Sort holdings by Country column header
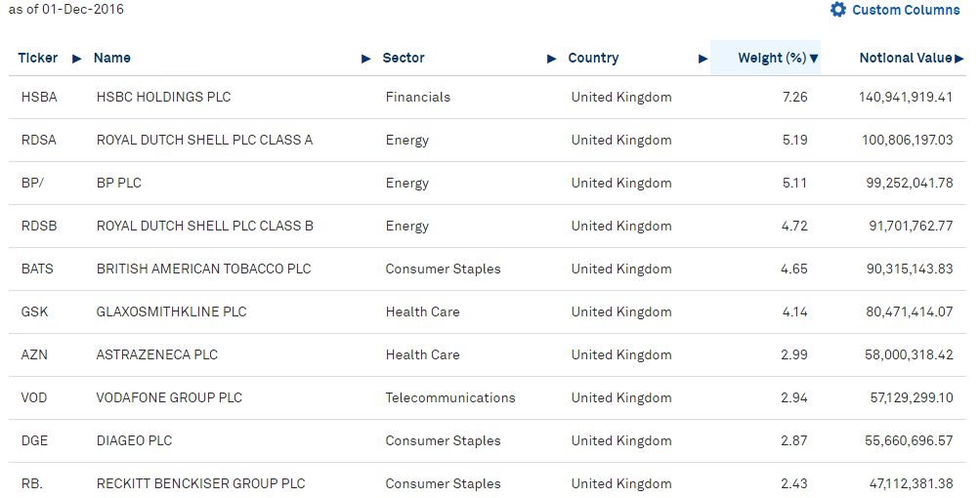Viewport: 980px width, 498px height. pyautogui.click(x=593, y=59)
